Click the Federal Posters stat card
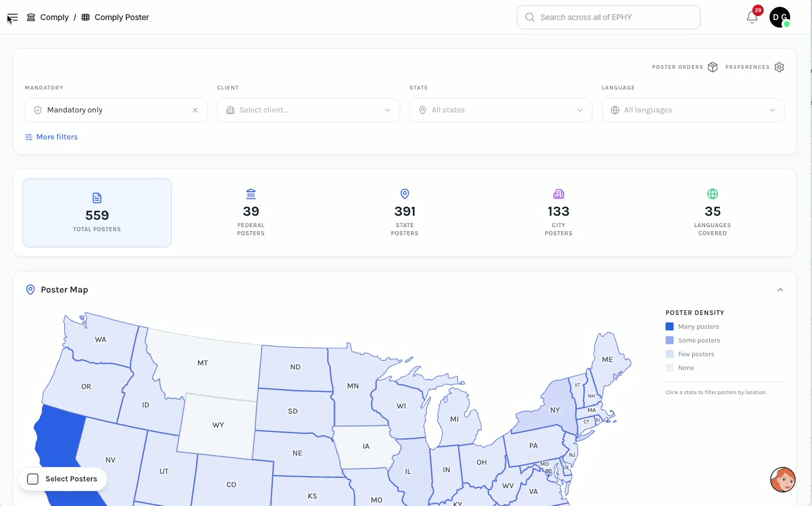 251,212
